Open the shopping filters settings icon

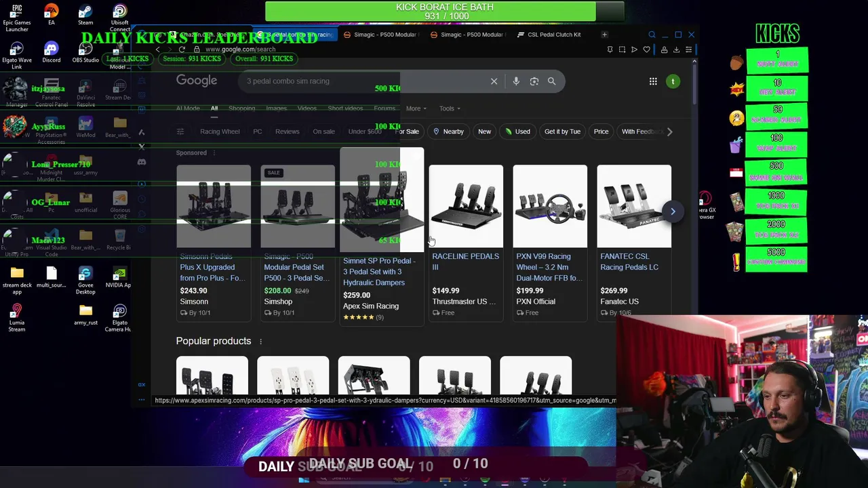click(180, 131)
